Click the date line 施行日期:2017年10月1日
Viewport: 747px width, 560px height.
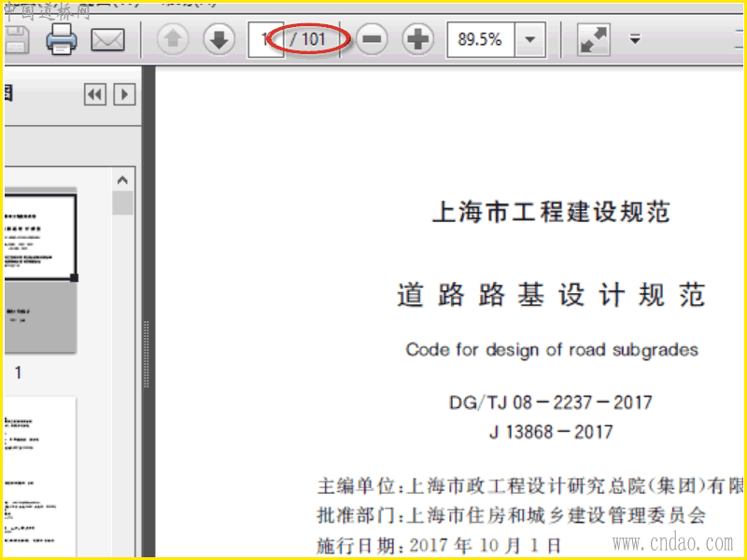[438, 546]
